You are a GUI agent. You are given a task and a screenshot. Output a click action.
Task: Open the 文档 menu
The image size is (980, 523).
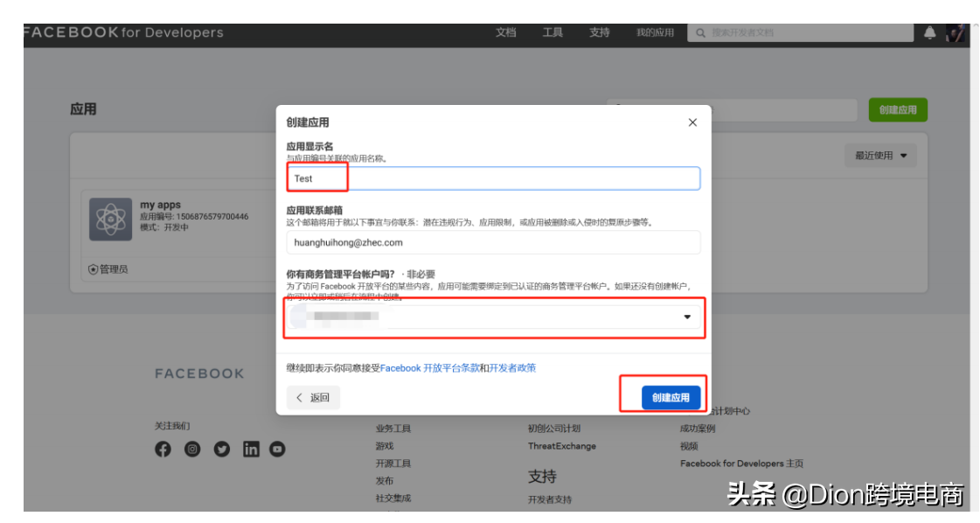pyautogui.click(x=505, y=32)
